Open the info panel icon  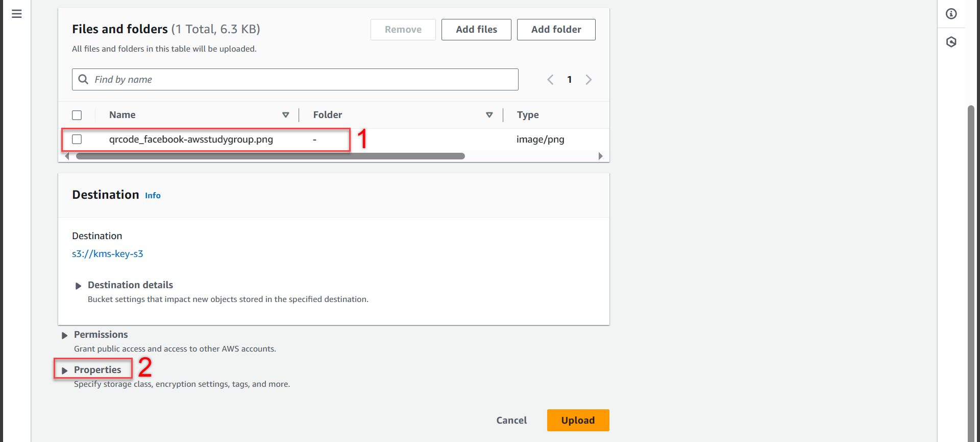951,14
